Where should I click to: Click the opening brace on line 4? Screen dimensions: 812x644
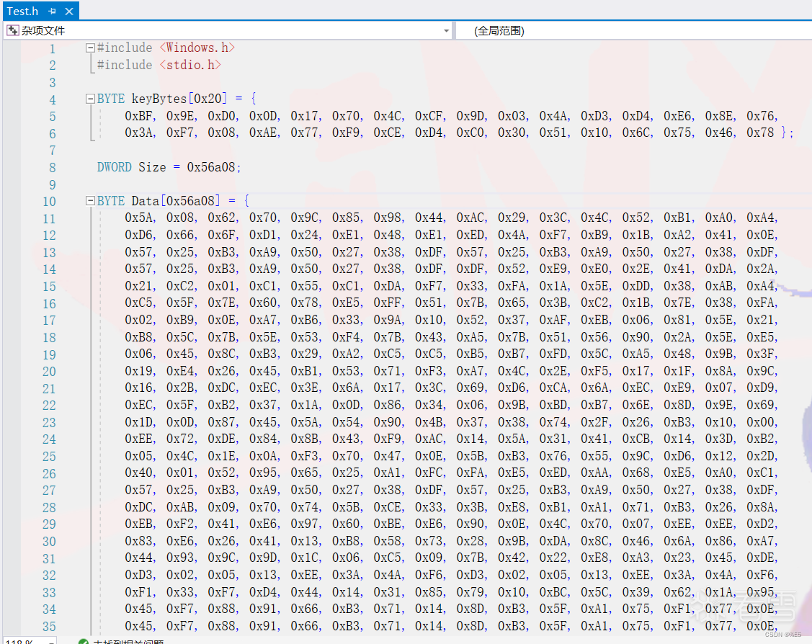253,99
